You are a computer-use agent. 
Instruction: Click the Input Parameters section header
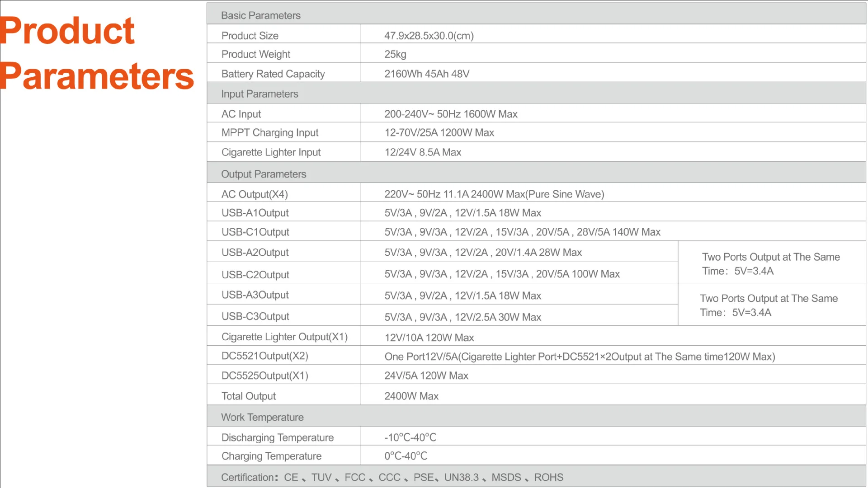click(x=259, y=94)
